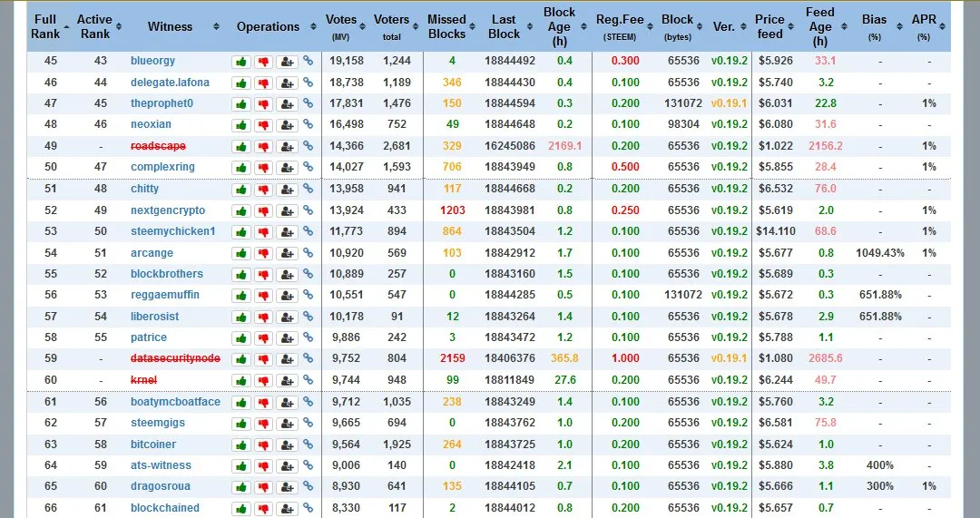Select votes value 19,158

pyautogui.click(x=346, y=61)
